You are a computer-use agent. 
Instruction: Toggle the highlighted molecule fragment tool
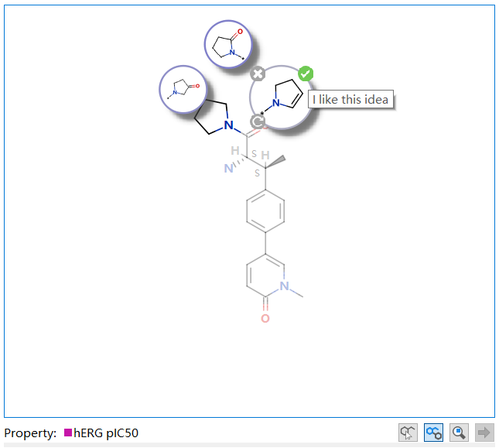pos(433,433)
